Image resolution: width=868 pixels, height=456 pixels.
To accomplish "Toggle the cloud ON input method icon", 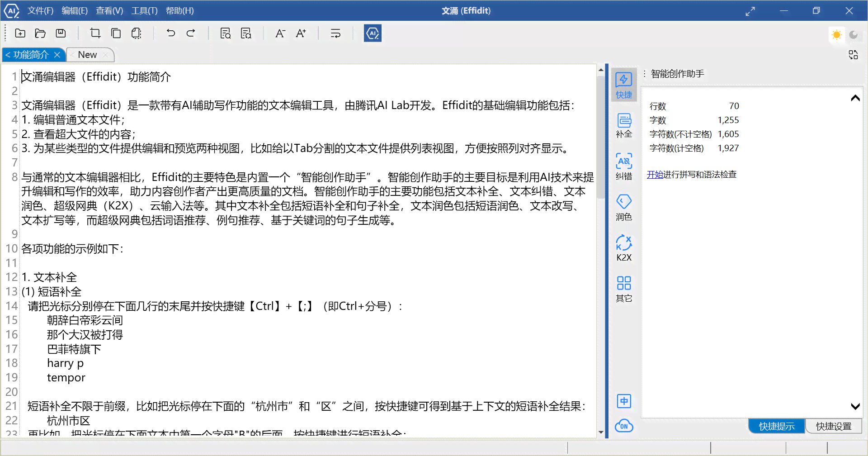I will click(624, 426).
